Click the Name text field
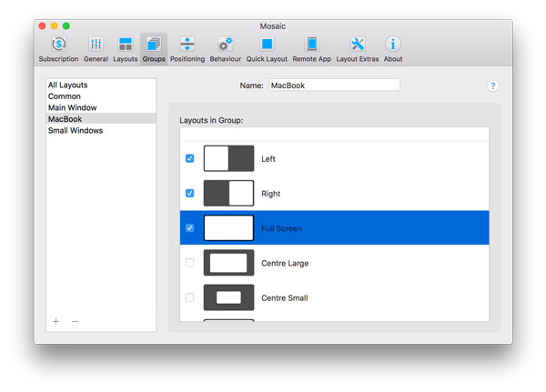Screen dimensions: 546x392 coord(334,85)
